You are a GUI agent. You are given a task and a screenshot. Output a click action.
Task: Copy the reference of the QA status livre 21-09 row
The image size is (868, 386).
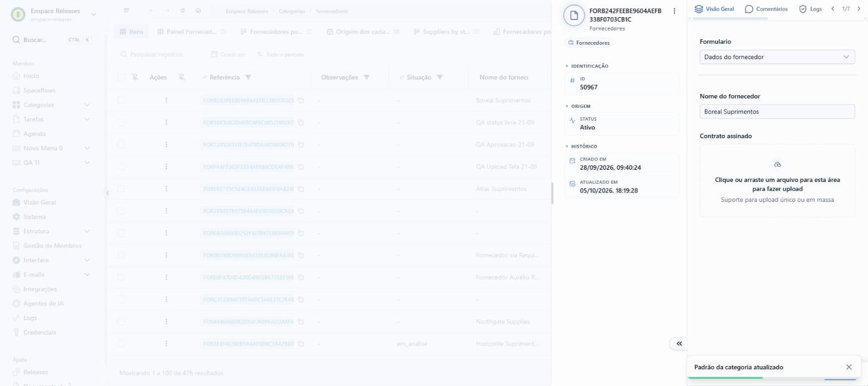point(301,123)
